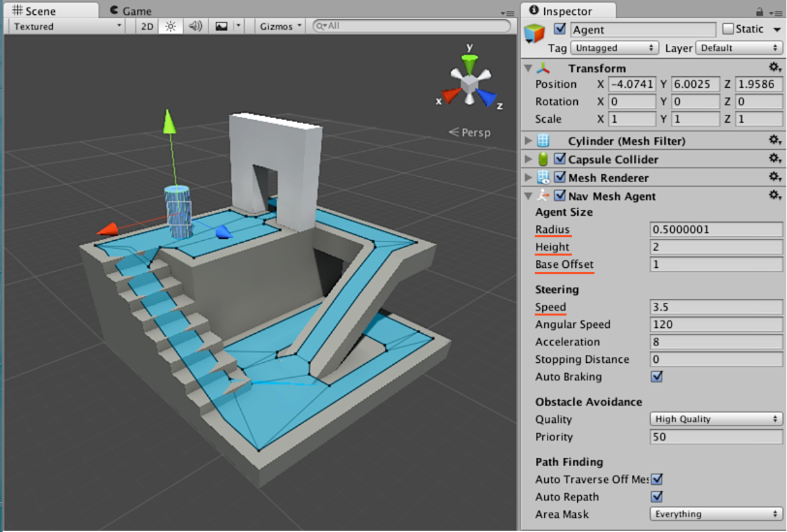Click the red X axis cone on orientation gizmo
This screenshot has height=532, width=787.
pos(452,96)
